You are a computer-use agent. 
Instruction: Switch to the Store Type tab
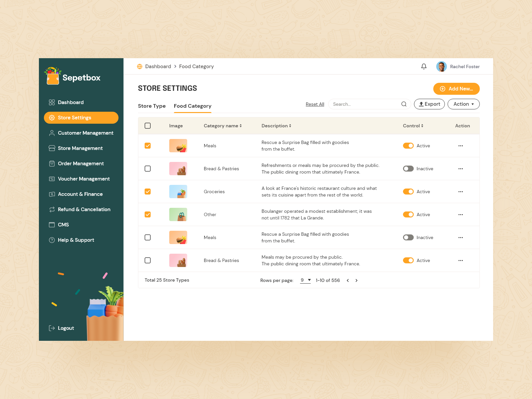tap(152, 106)
